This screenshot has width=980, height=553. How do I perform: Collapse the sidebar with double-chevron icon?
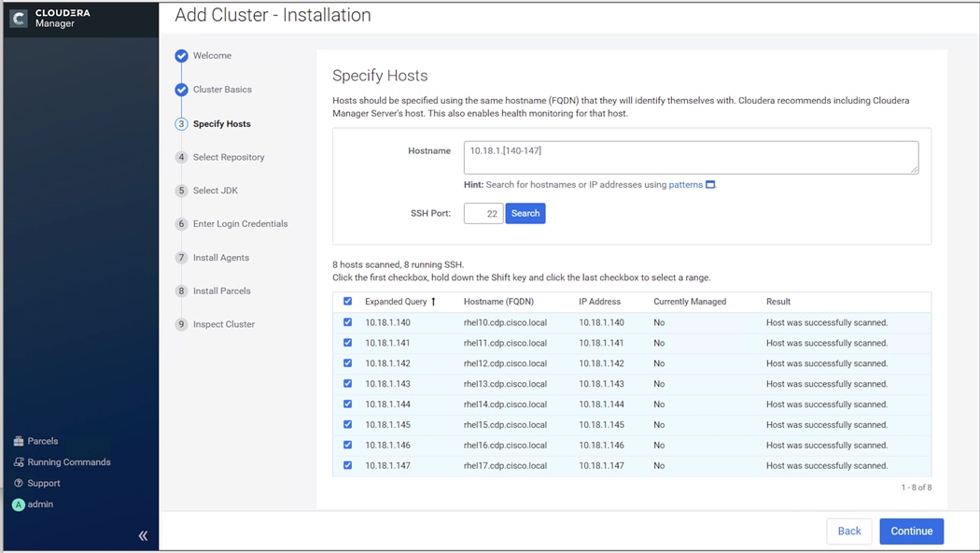pos(143,535)
